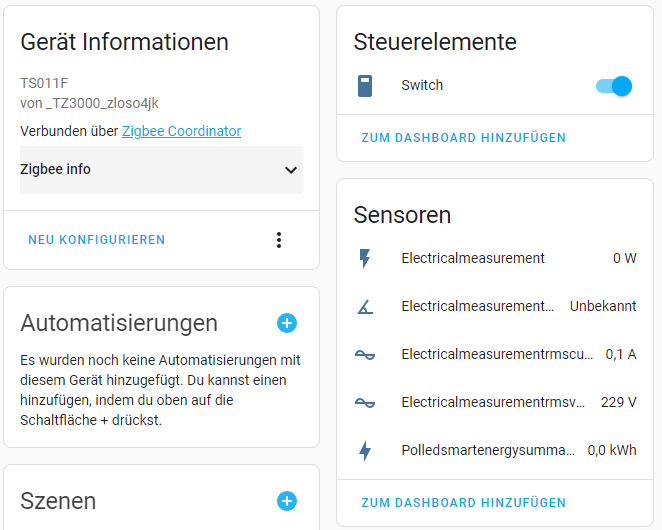Click NEU KONFIGURIEREN button
Viewport: 662px width, 530px height.
[x=97, y=240]
